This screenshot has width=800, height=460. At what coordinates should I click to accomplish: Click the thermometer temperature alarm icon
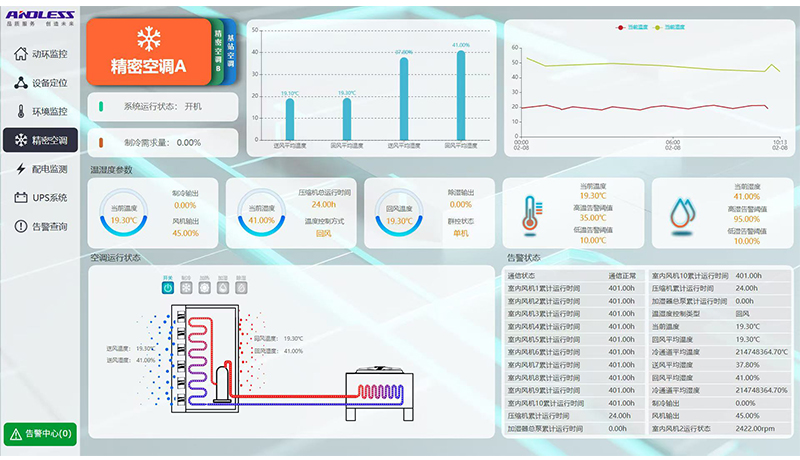tap(531, 214)
